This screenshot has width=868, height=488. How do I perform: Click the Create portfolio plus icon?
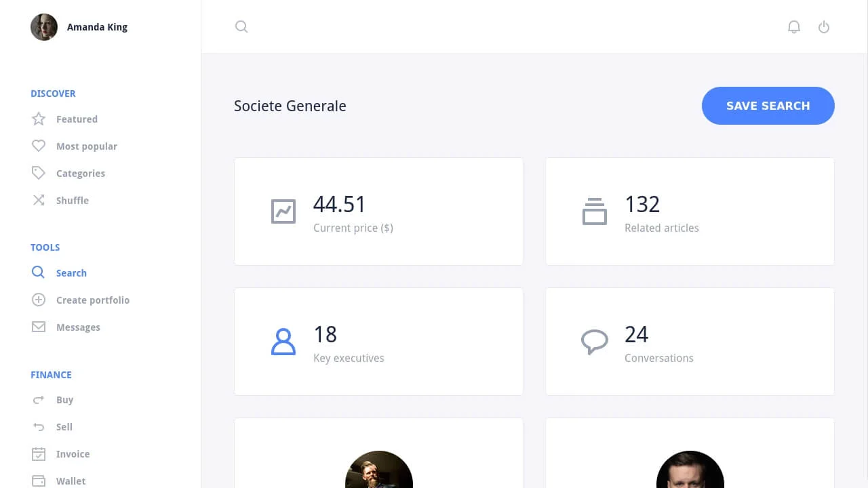(39, 300)
